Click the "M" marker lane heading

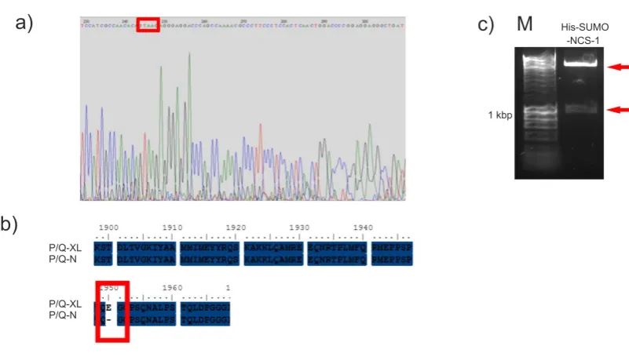tap(525, 24)
